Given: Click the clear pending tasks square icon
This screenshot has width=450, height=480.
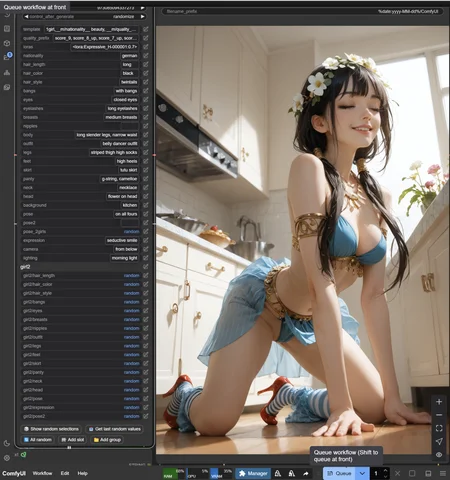Looking at the screenshot, I should (412, 473).
